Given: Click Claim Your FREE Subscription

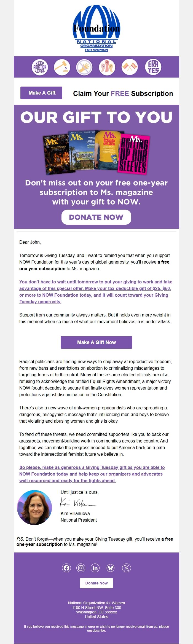Looking at the screenshot, I should [x=123, y=93].
